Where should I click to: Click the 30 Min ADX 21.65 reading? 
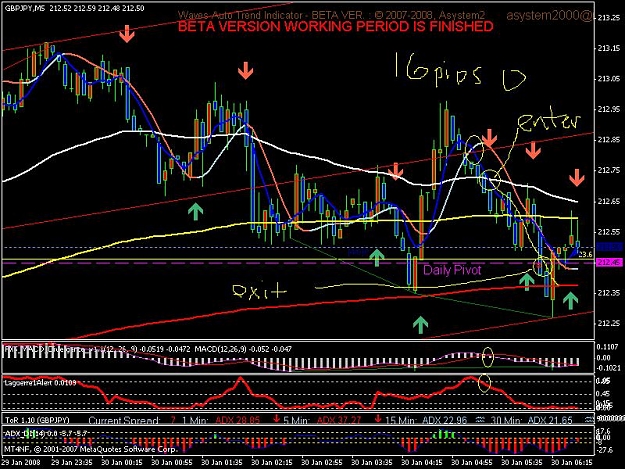(531, 420)
